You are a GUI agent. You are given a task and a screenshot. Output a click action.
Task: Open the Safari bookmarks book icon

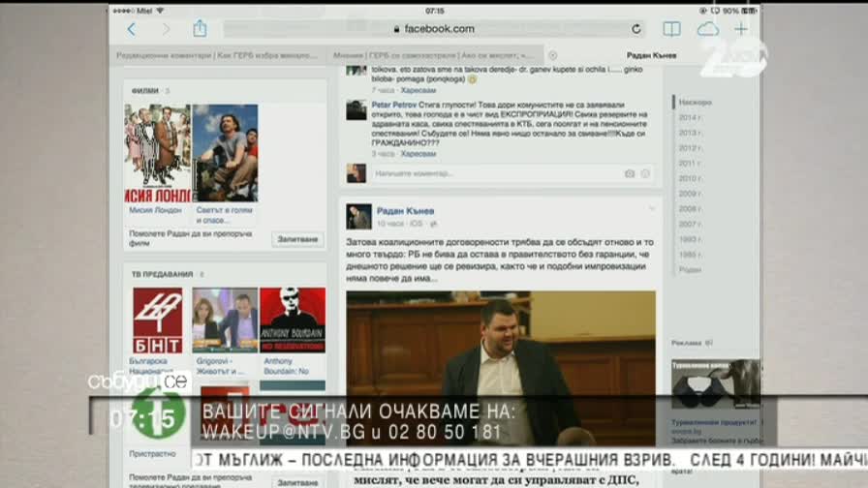(x=671, y=29)
